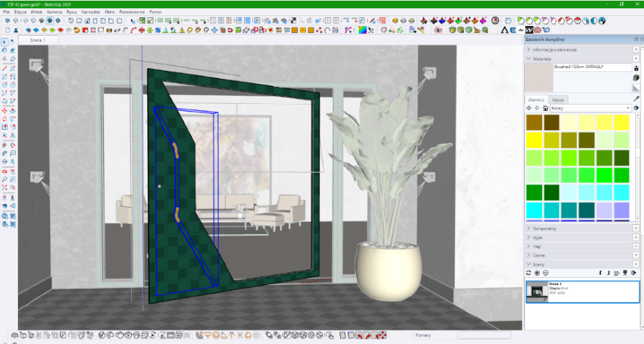The image size is (644, 344).
Task: Select the arrow Select tool in left toolbar
Action: click(5, 41)
